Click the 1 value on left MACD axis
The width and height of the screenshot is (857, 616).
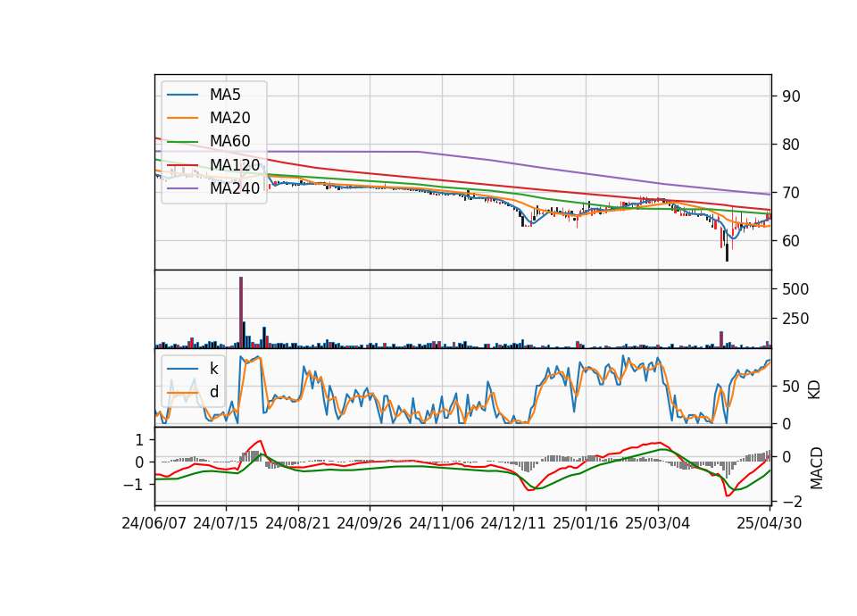[139, 439]
